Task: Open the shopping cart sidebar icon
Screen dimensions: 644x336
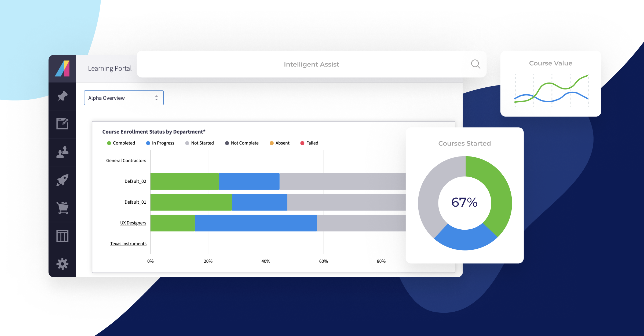Action: 62,208
